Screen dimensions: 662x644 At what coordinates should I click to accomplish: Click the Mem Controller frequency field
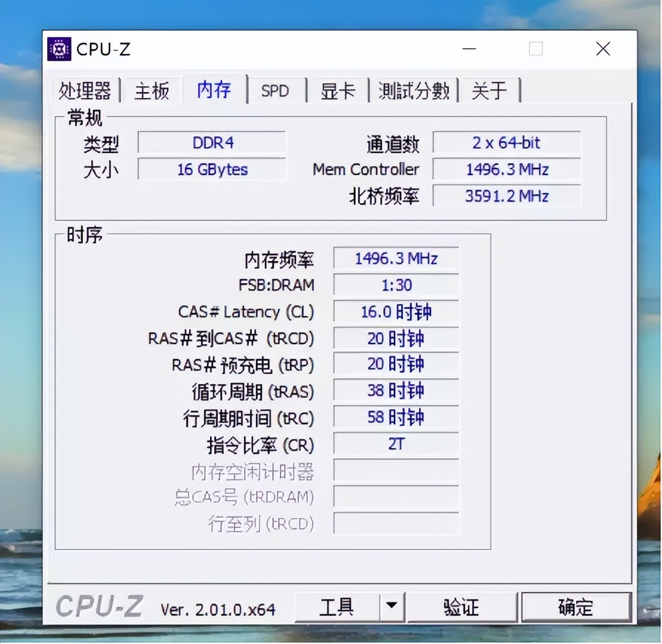point(506,169)
